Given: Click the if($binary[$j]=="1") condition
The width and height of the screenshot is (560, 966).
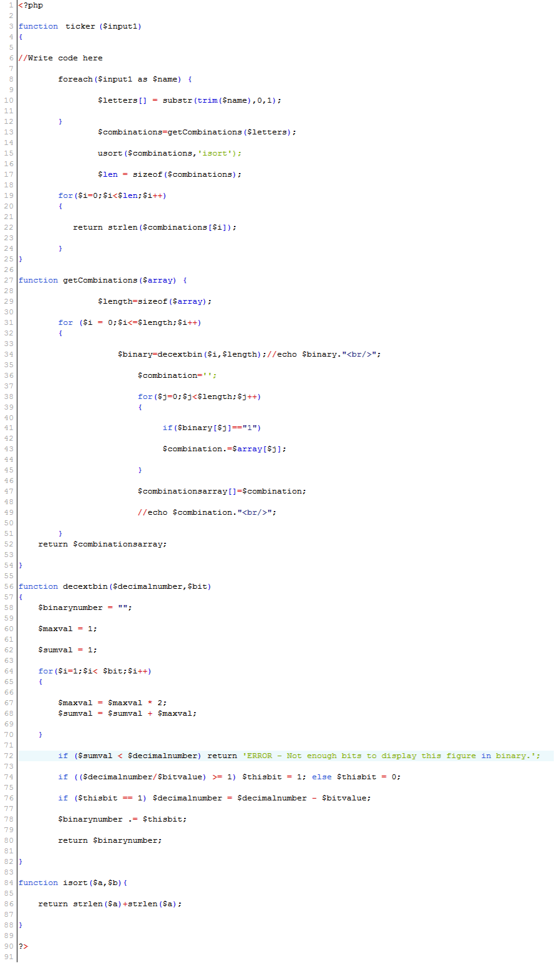Looking at the screenshot, I should [212, 428].
